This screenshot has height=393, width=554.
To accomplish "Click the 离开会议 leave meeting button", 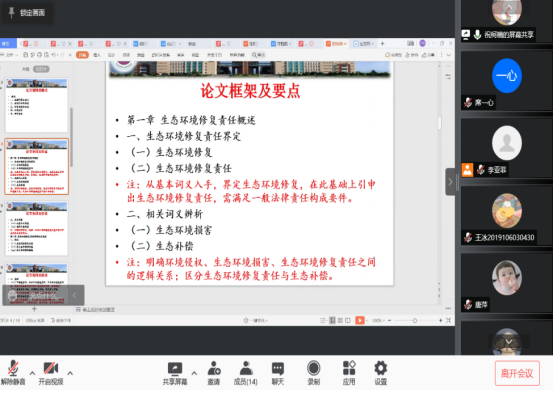I will tap(517, 373).
